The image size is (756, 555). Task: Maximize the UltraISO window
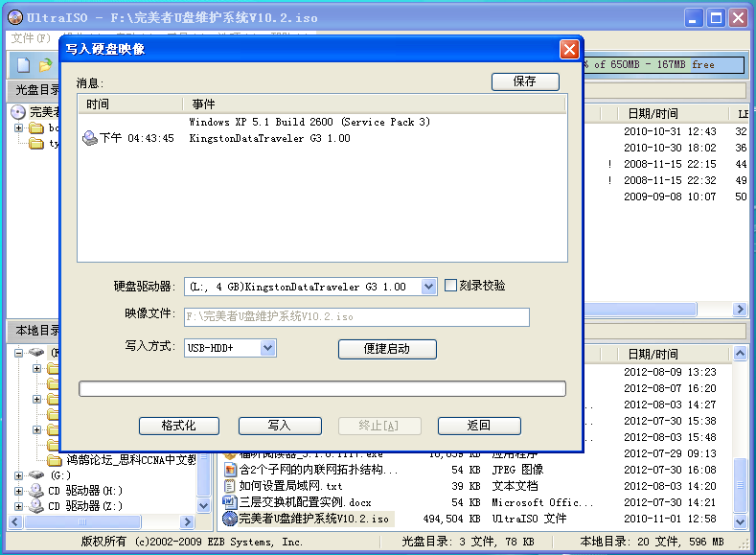point(717,18)
